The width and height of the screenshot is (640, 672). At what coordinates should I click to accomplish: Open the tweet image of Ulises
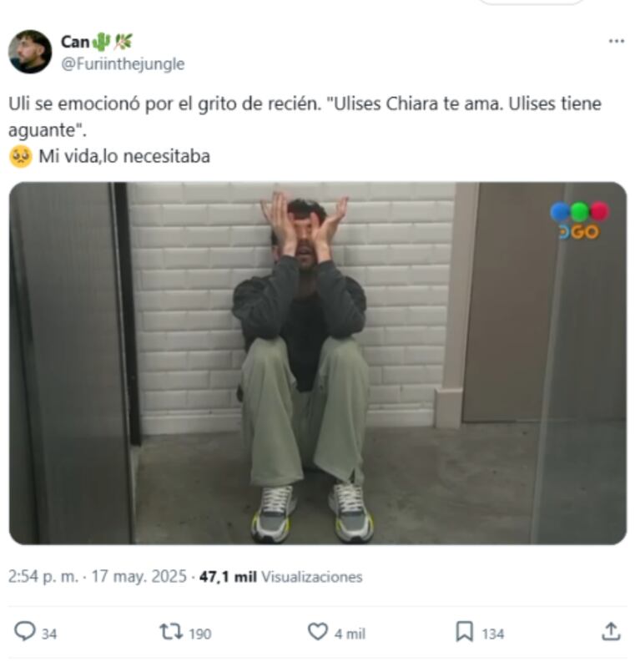[x=318, y=363]
